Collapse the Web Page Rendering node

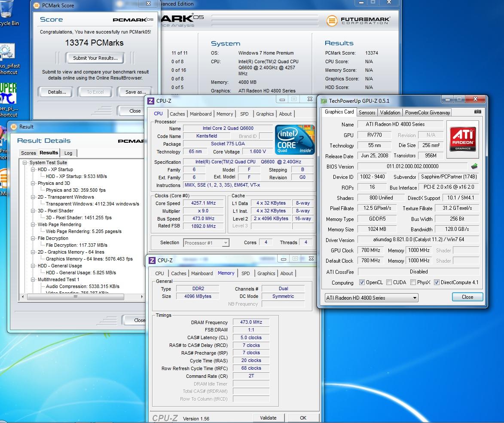pyautogui.click(x=33, y=224)
